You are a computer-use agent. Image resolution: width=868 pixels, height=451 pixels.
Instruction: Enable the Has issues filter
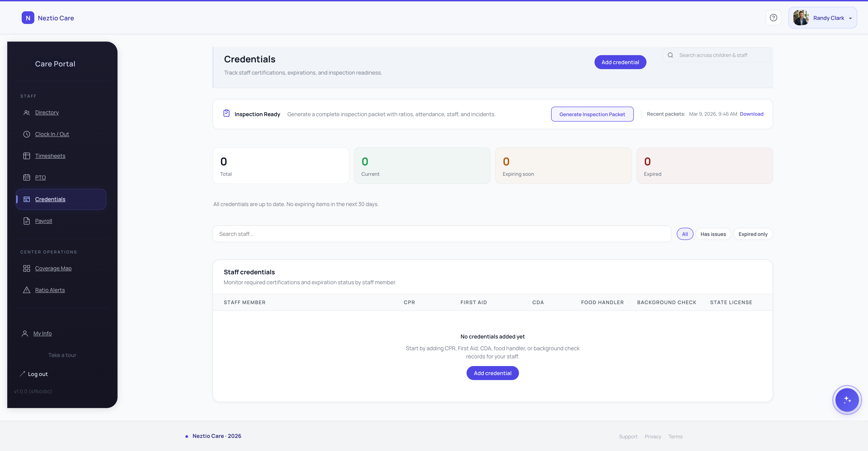coord(713,234)
